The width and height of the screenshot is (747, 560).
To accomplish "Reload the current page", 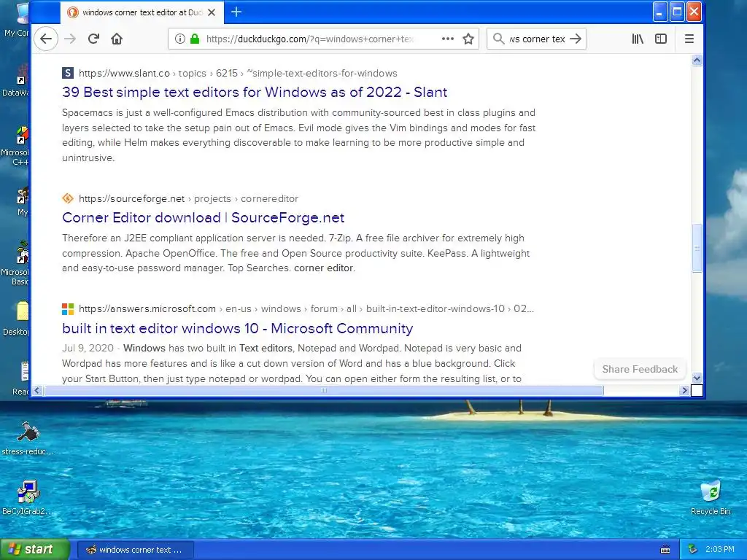I will coord(93,39).
